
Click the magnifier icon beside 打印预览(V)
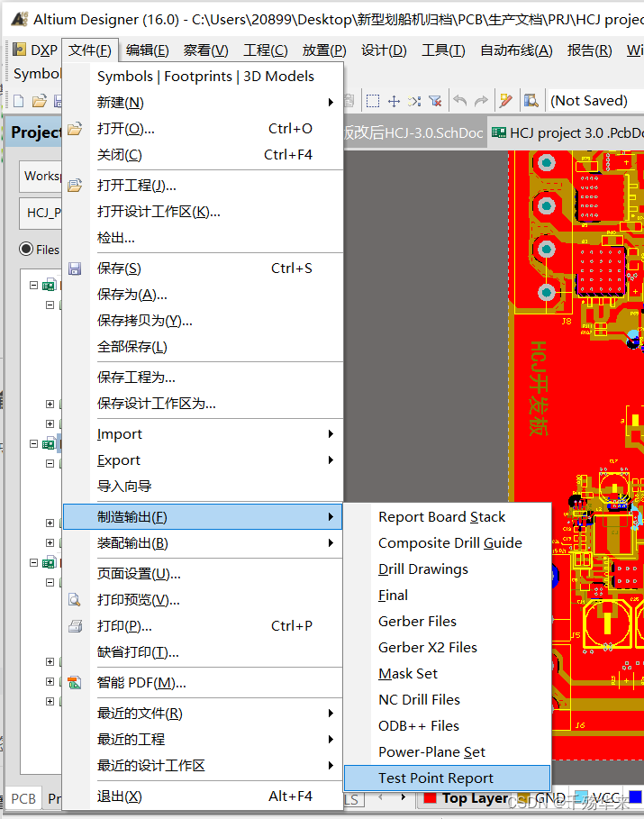(x=75, y=600)
